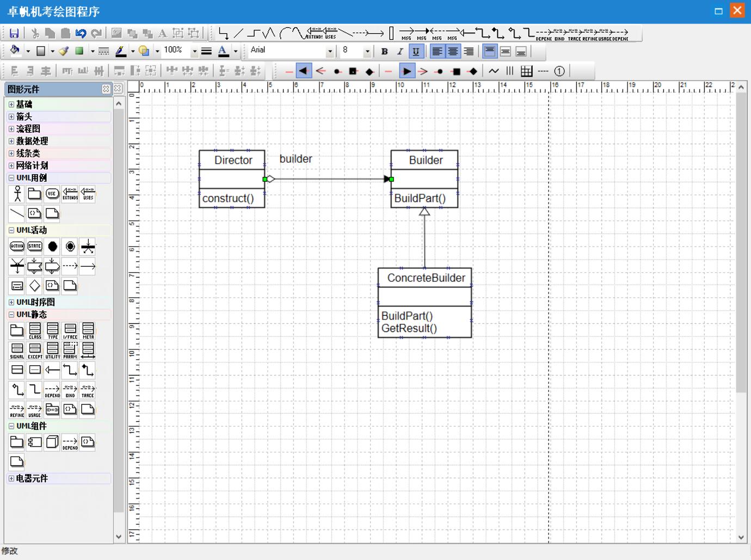Expand the 数据处理 shape category
751x560 pixels.
(11, 141)
